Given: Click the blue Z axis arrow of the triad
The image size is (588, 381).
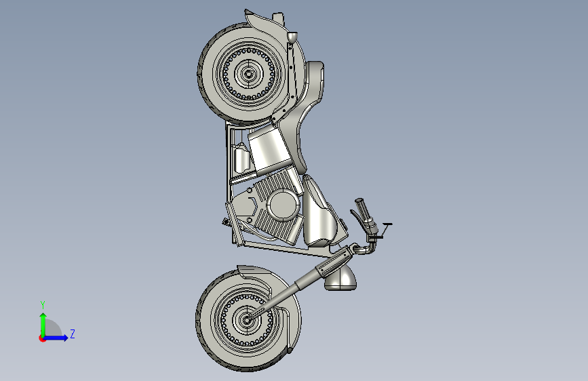Looking at the screenshot, I should click(x=56, y=338).
